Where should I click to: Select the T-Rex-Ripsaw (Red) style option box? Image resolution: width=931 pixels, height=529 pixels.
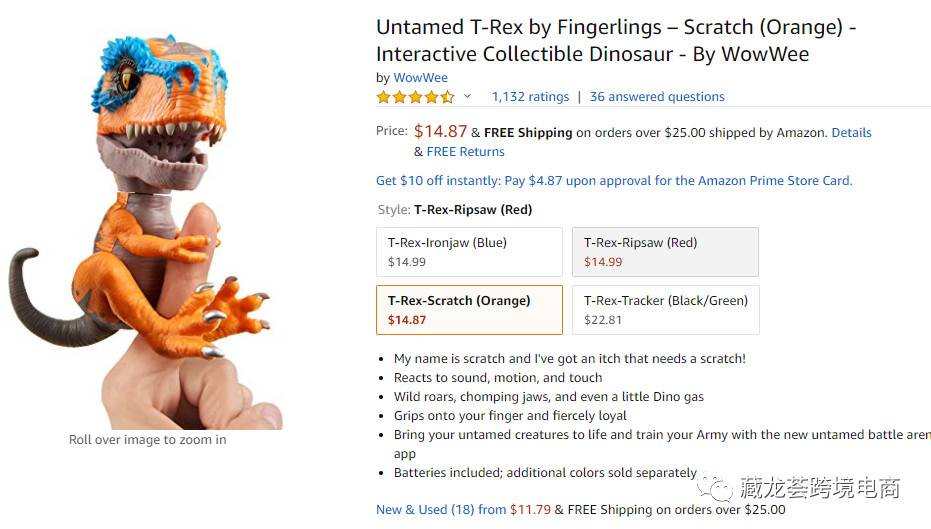(665, 252)
